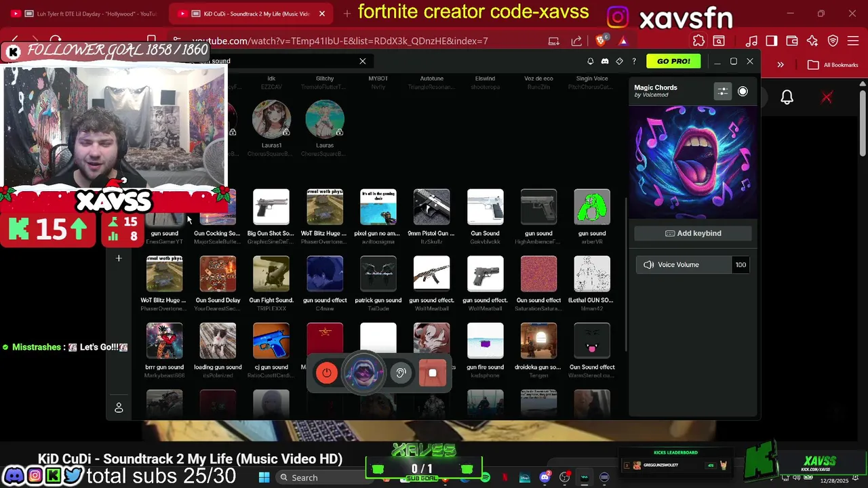
Task: Expand hidden bookmarks double chevron
Action: 781,65
